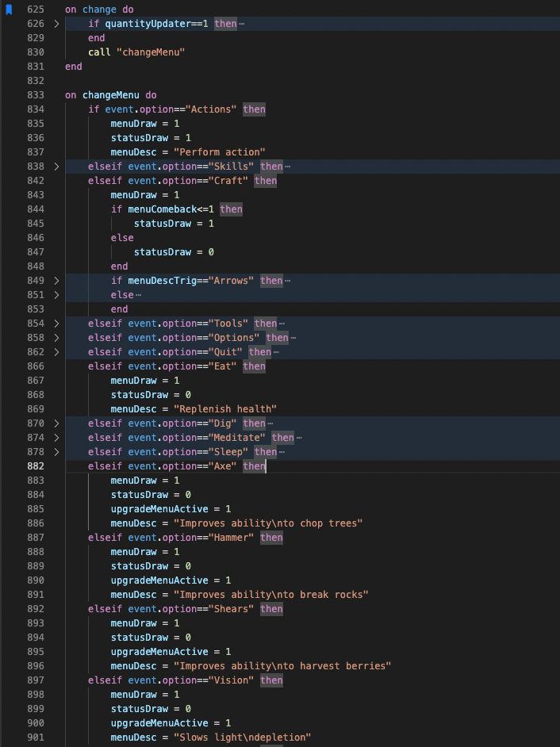Screen dimensions: 560x747
Task: Click the ellipsis after the "Meditate" then keyword
Action: pos(299,438)
